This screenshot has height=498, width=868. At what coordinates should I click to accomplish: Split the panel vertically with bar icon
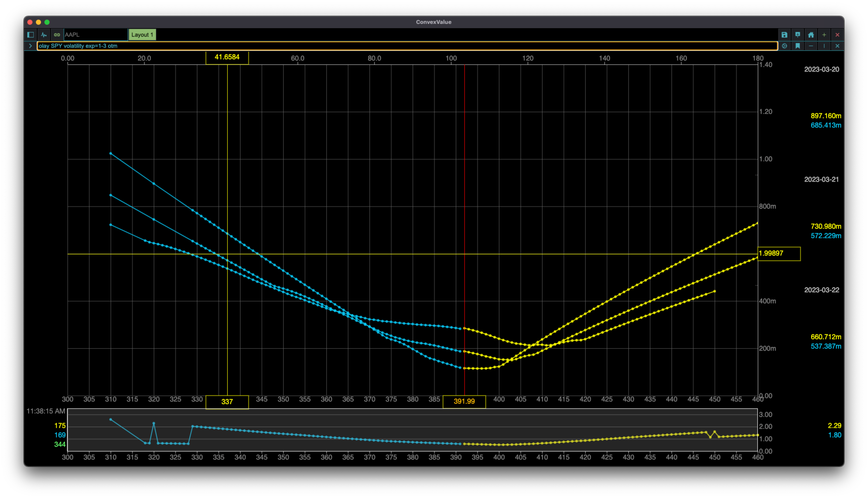(x=824, y=46)
